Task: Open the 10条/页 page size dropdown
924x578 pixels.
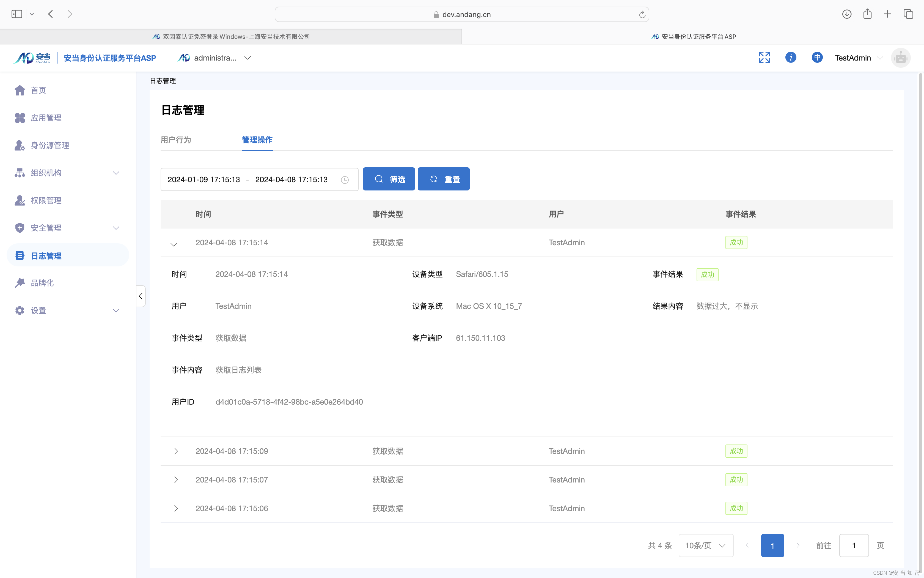Action: [x=706, y=546]
